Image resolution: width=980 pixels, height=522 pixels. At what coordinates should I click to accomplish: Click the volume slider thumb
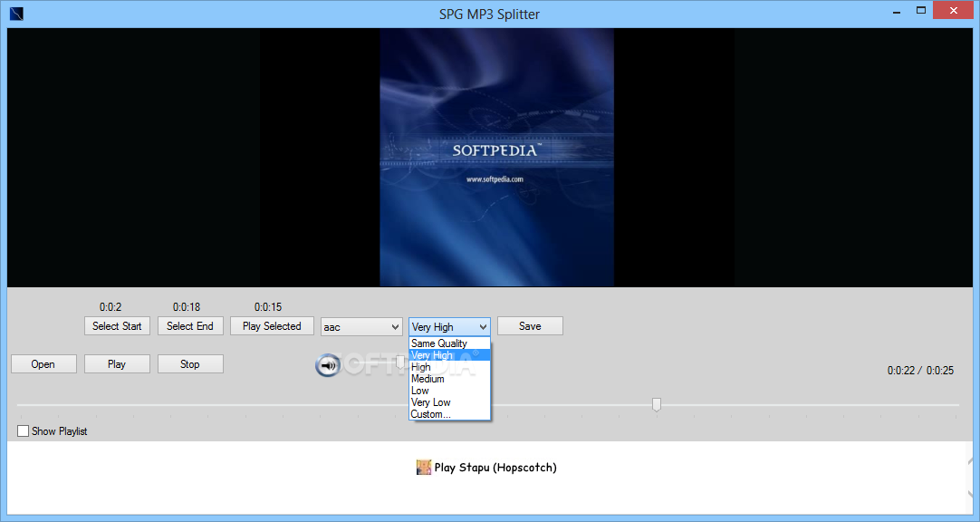pos(400,362)
